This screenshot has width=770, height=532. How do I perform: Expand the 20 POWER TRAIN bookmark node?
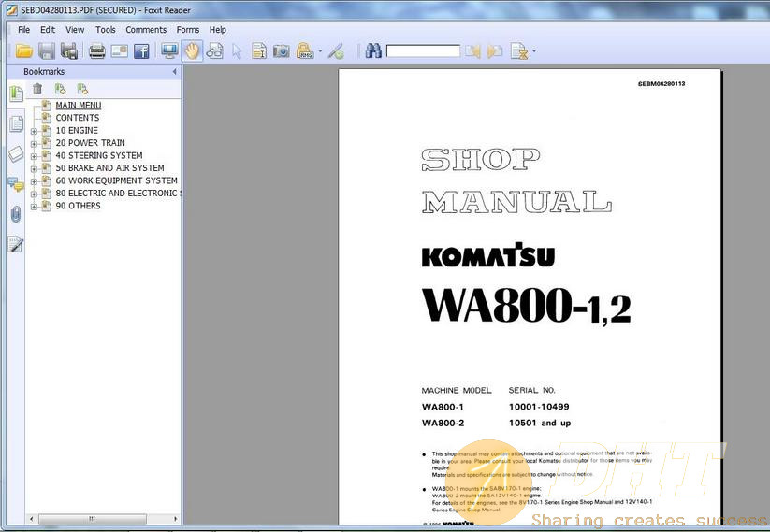coord(34,144)
